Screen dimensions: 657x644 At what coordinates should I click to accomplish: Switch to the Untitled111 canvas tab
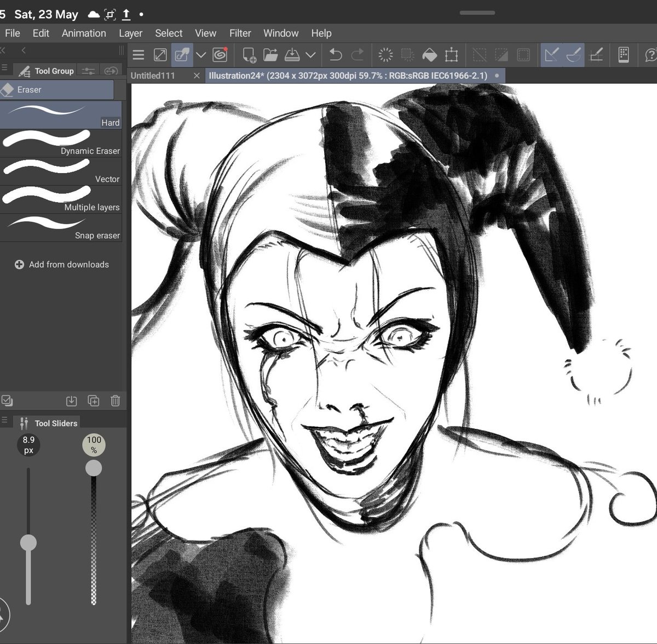coord(153,76)
